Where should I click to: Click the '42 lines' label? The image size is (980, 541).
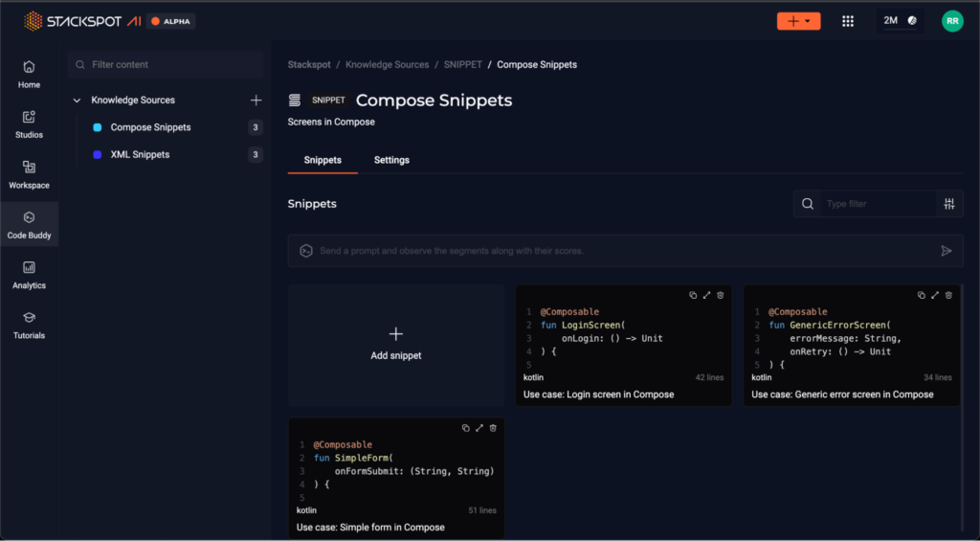tap(709, 378)
